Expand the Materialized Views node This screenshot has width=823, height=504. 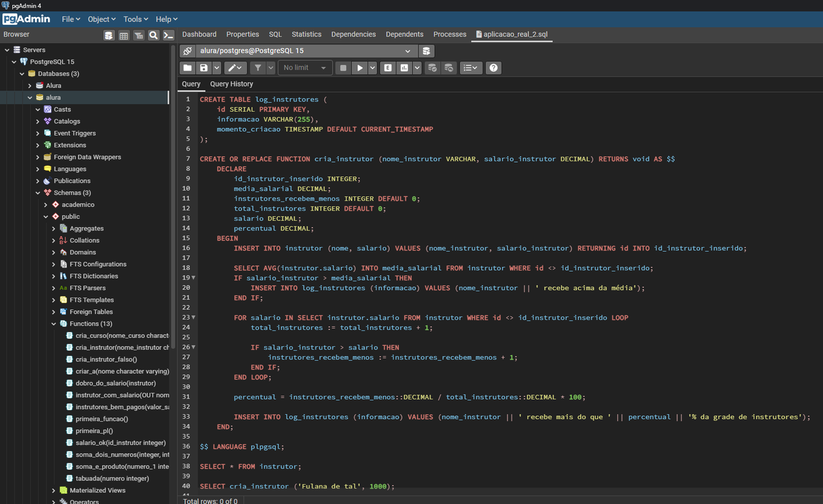[53, 490]
